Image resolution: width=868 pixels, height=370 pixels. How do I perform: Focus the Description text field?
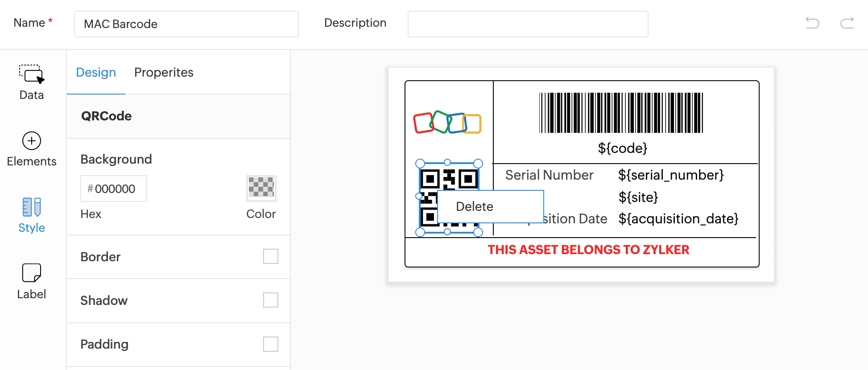click(528, 24)
